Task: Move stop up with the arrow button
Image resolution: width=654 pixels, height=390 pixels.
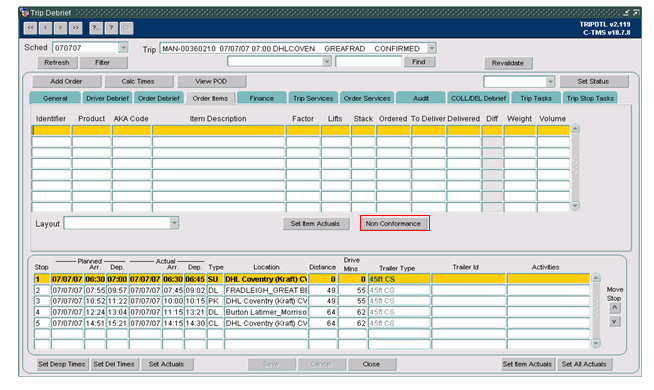Action: click(614, 308)
